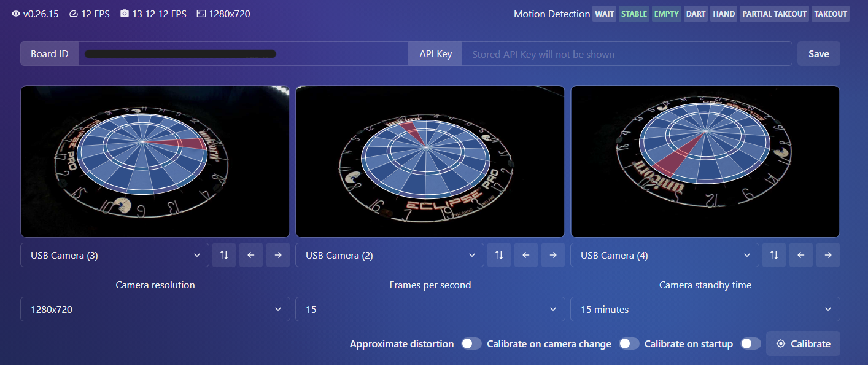Click the EMPTY motion detection badge
Image resolution: width=868 pixels, height=365 pixels.
pyautogui.click(x=667, y=14)
